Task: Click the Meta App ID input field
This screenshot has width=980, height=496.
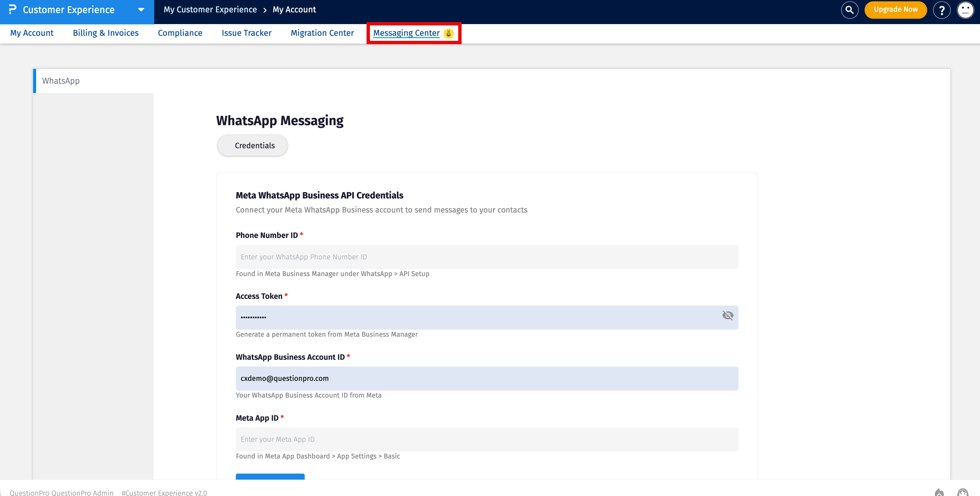Action: coord(487,439)
